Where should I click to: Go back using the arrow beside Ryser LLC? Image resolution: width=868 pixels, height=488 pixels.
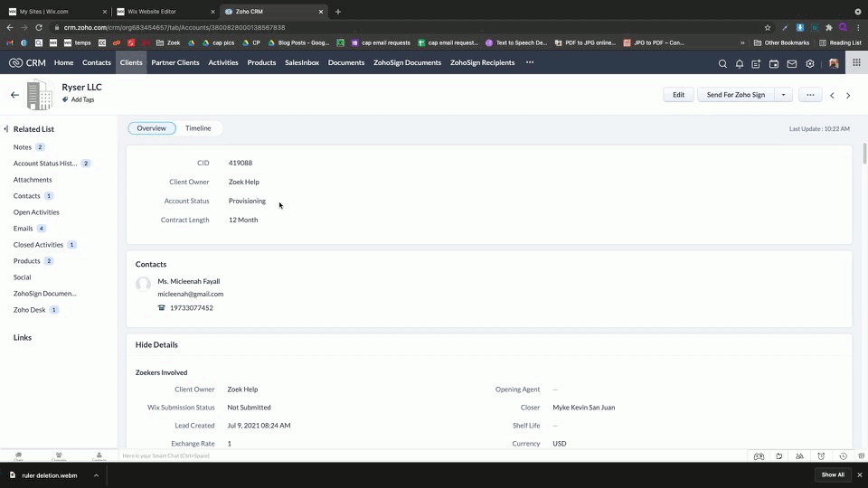tap(15, 95)
